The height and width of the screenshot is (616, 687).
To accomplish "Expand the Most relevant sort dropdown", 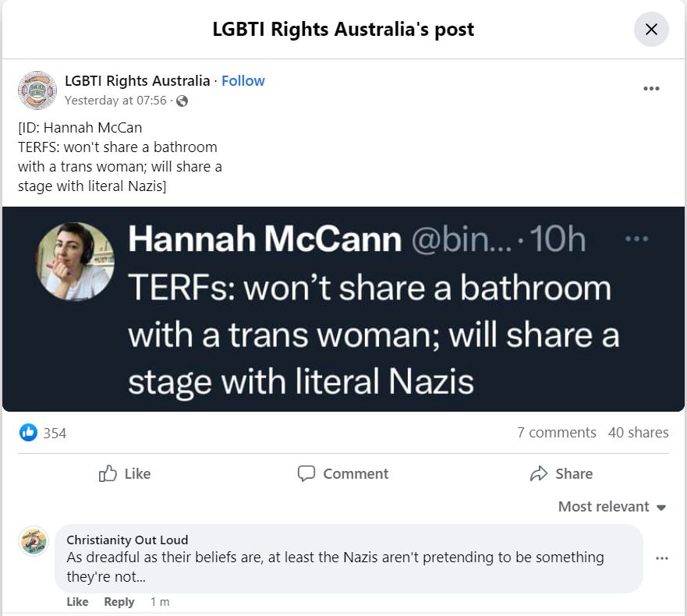I will click(612, 507).
